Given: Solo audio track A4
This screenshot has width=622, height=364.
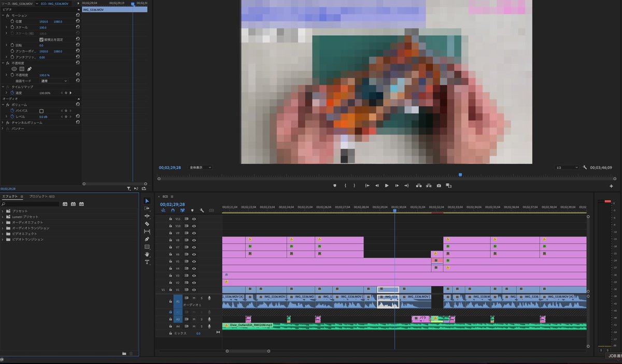Looking at the screenshot, I should [202, 326].
